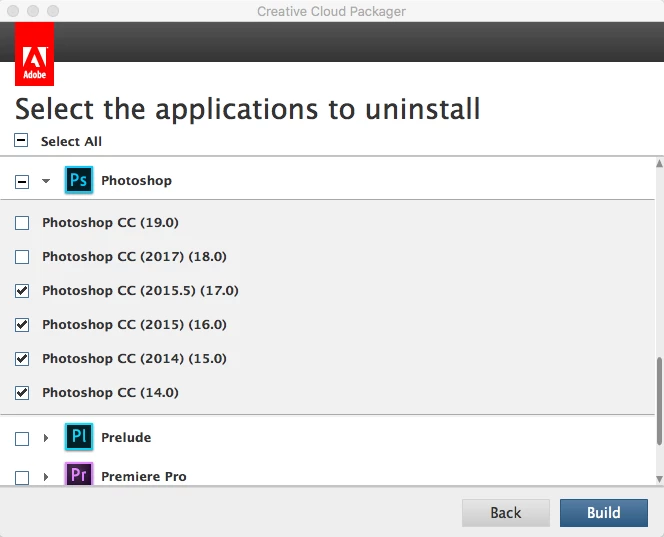Viewport: 664px width, 537px height.
Task: Uncheck Photoshop CC (2014) (15.0)
Action: coord(22,359)
